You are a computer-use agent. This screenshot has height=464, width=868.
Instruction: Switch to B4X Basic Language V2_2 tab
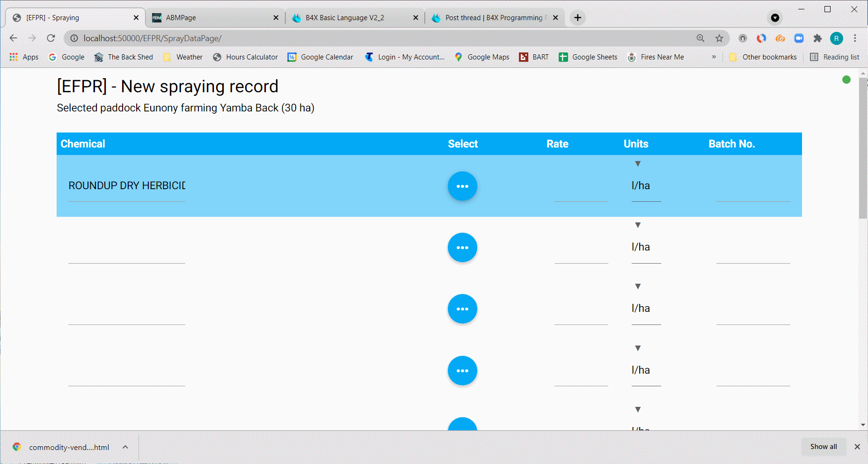(354, 18)
